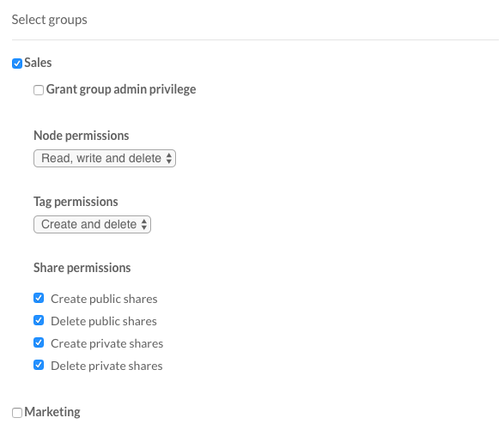504x436 pixels.
Task: Click the 'Select groups' heading
Action: [x=50, y=20]
